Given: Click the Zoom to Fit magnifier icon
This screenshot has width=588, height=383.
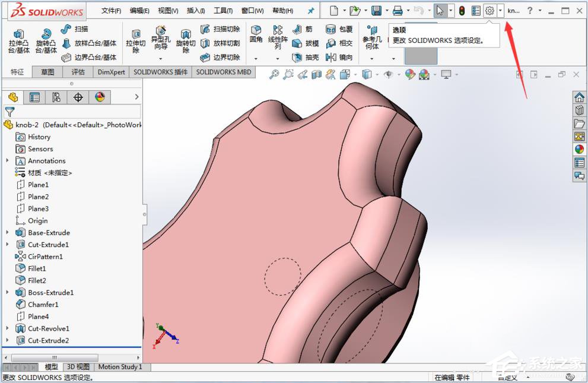Looking at the screenshot, I should click(x=276, y=74).
